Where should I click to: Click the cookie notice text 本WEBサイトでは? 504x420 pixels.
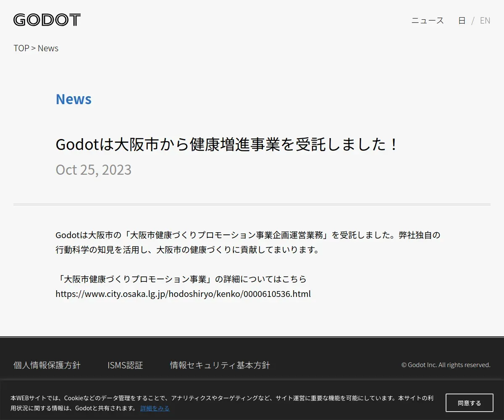pyautogui.click(x=222, y=403)
